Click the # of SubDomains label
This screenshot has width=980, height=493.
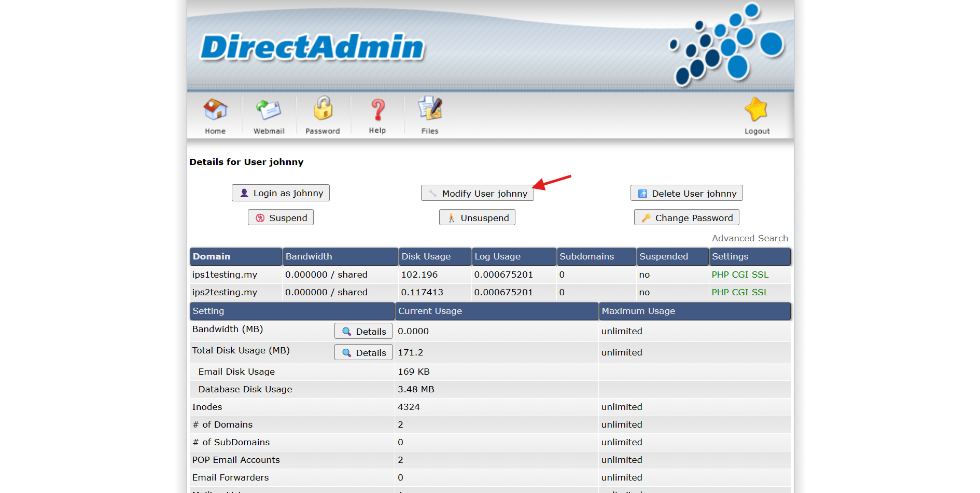tap(231, 442)
